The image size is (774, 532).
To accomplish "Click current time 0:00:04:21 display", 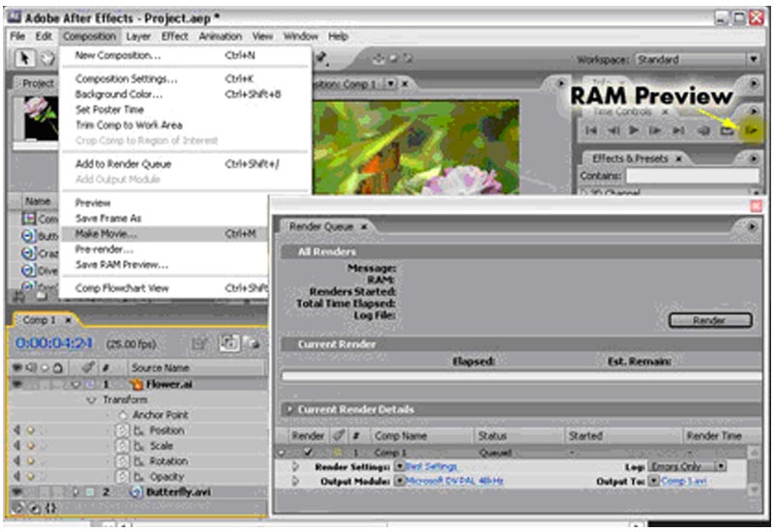I will [x=53, y=343].
